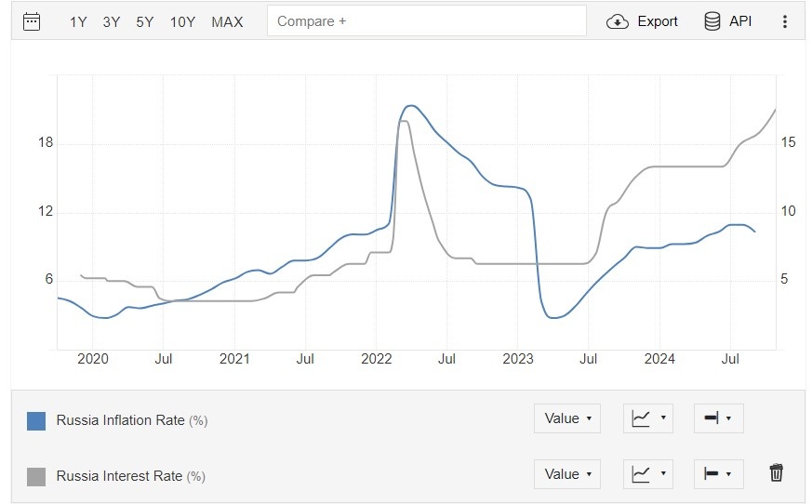Select the 1Y time range
Viewport: 812px width, 504px height.
pos(78,21)
